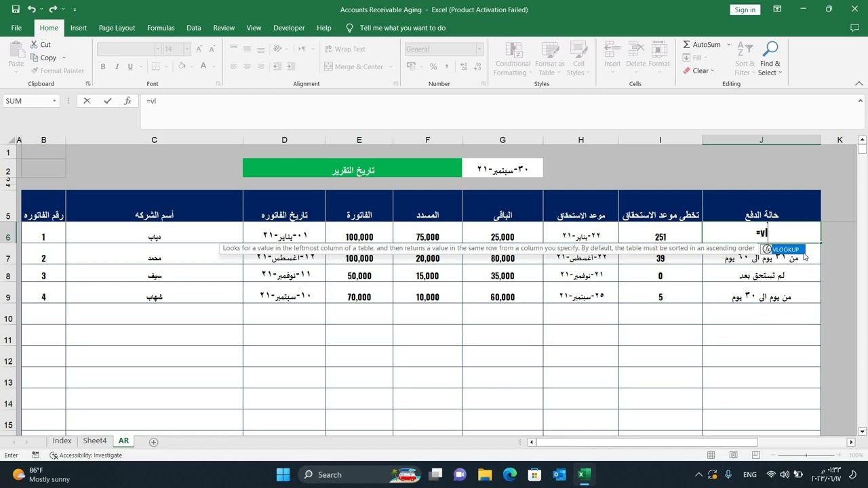The height and width of the screenshot is (488, 868).
Task: Click the Insert cells button
Action: 612,56
